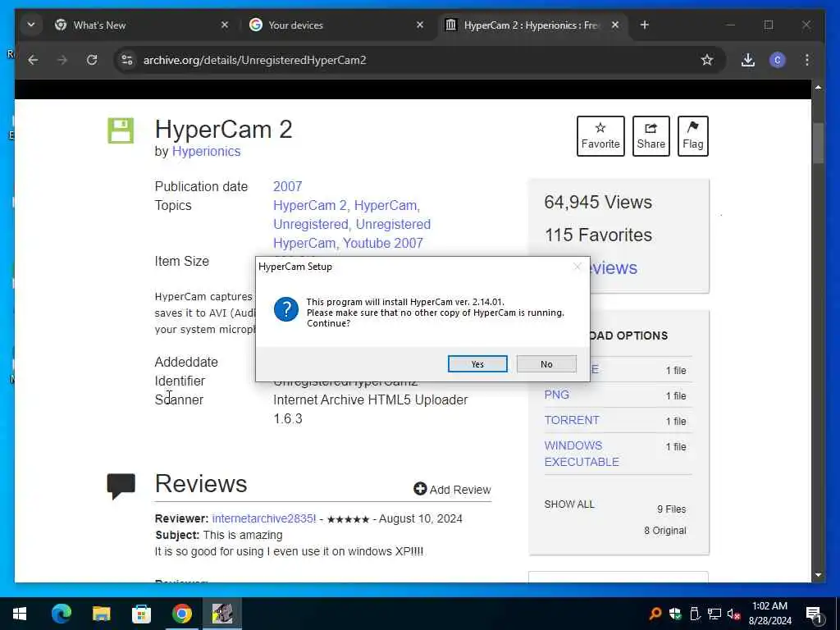Click the 64,945 Views statistic
Screen dimensions: 840x630
click(598, 203)
